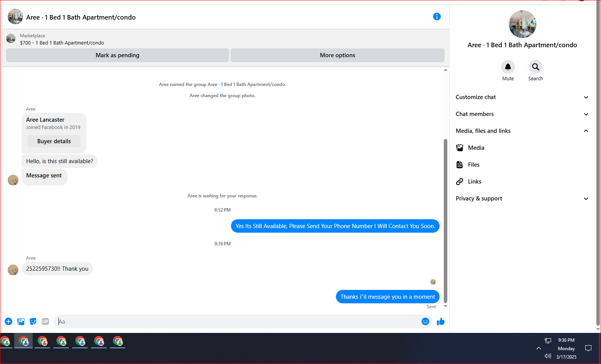Open the emoji picker in message box
The image size is (601, 364).
[x=425, y=321]
